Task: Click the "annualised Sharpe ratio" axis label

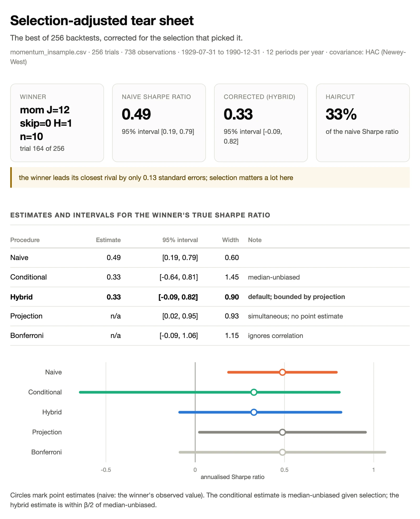Action: pos(233,477)
